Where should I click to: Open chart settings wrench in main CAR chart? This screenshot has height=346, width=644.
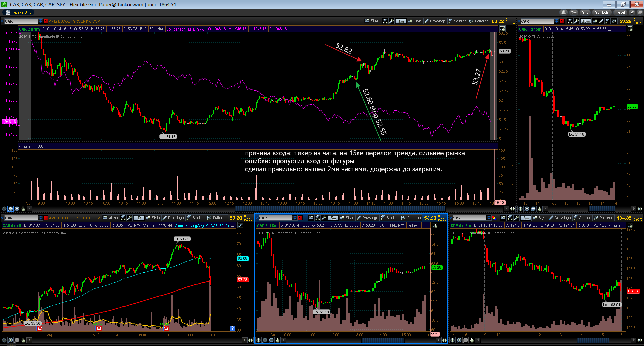392,21
